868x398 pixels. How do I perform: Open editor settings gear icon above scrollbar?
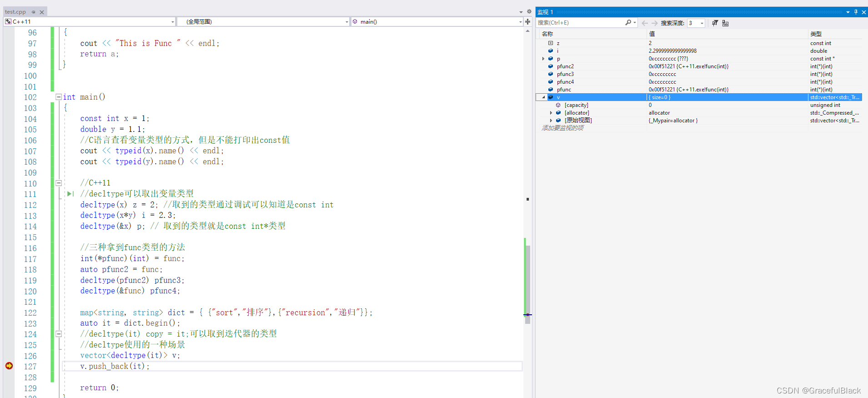tap(529, 11)
